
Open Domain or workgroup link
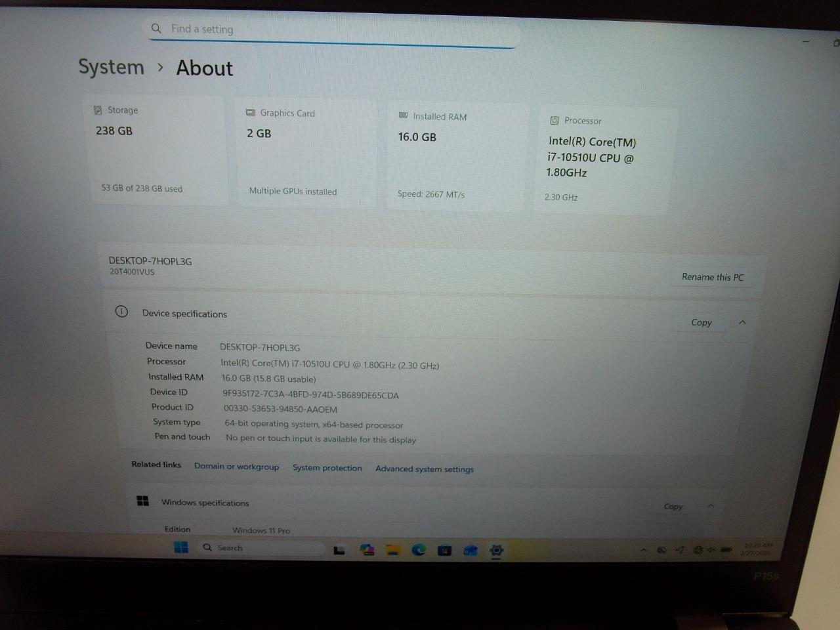coord(236,467)
